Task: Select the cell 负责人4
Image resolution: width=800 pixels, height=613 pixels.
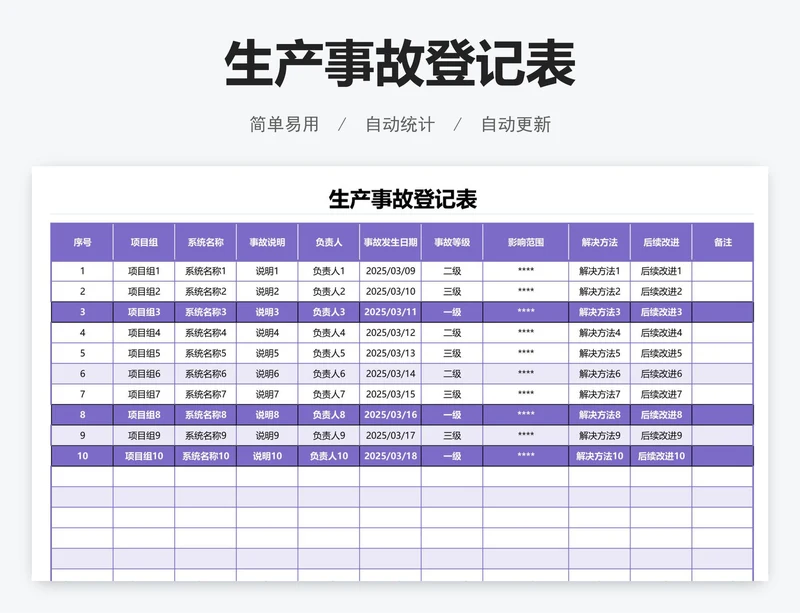Action: (x=329, y=333)
